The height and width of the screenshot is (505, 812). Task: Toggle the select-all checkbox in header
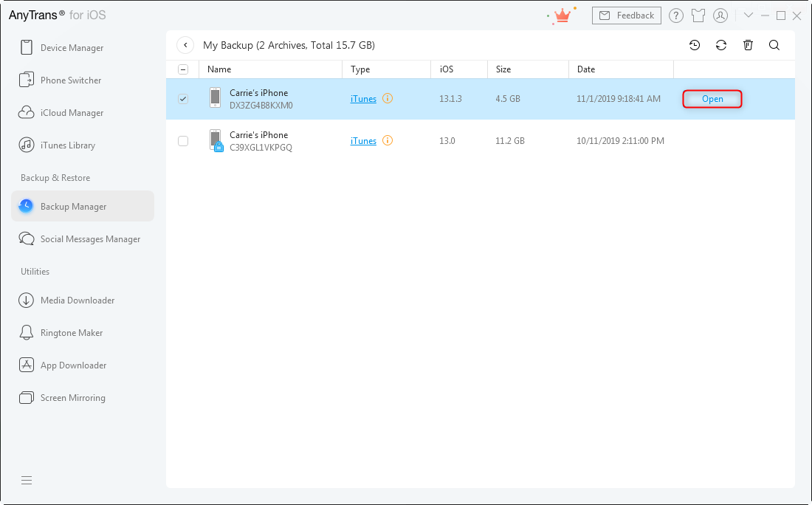(183, 69)
